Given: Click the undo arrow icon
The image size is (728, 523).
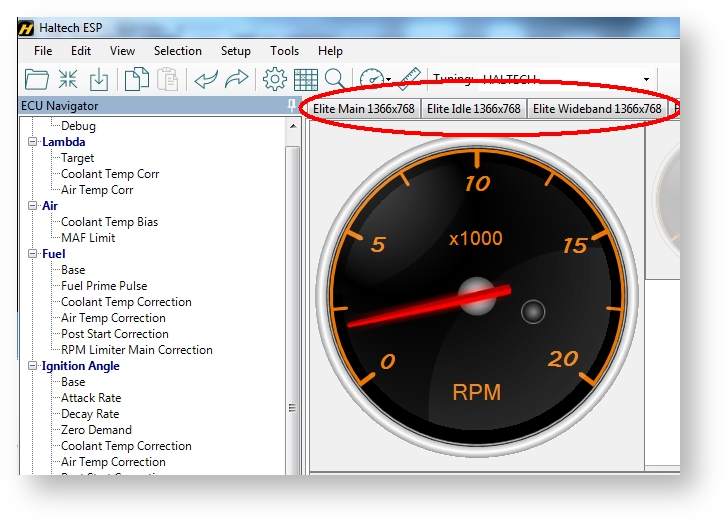Looking at the screenshot, I should pos(206,79).
